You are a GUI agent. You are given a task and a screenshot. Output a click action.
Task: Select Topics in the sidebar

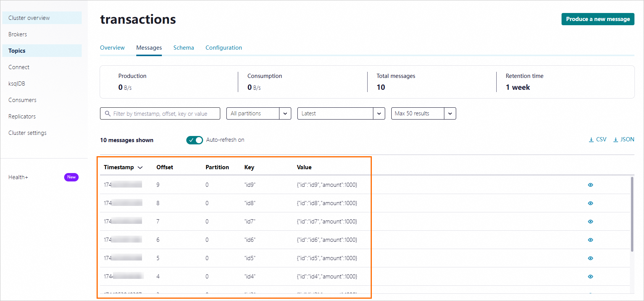42,51
